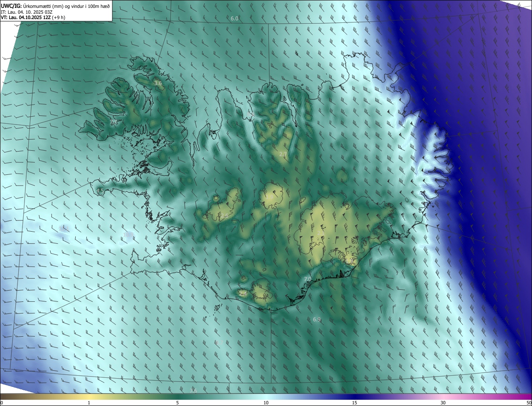Click the 5 label on the colour scale
The width and height of the screenshot is (532, 406).
pyautogui.click(x=177, y=403)
